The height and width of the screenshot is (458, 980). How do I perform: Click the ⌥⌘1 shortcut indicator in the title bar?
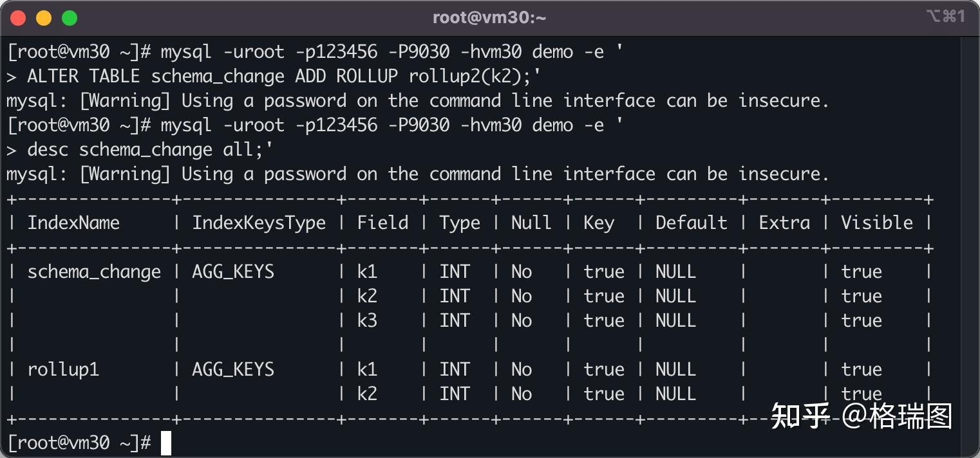point(945,17)
